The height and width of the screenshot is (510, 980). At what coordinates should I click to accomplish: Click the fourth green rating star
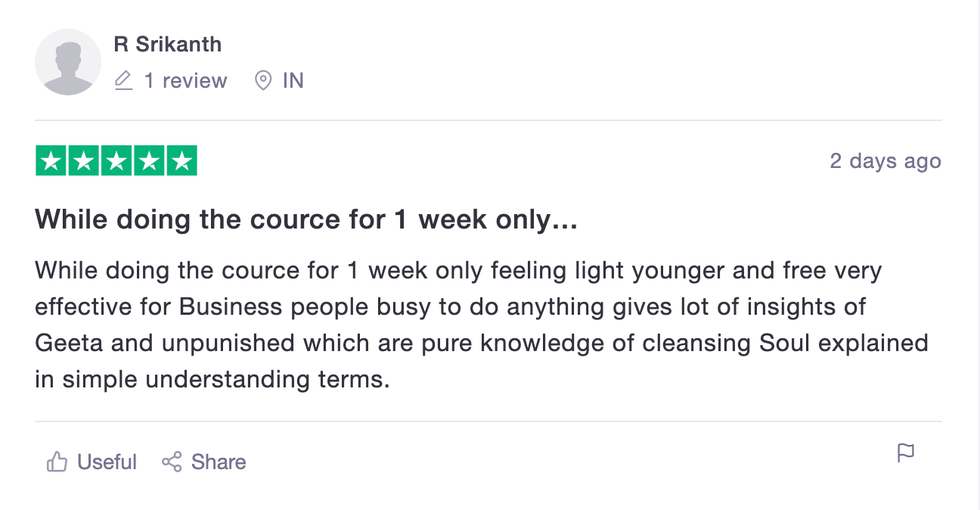tap(149, 160)
